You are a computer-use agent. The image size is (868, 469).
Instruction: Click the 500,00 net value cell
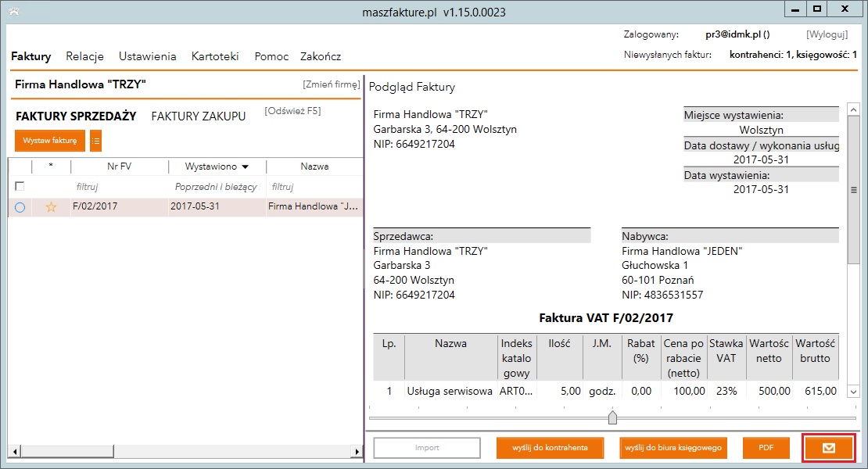(774, 391)
